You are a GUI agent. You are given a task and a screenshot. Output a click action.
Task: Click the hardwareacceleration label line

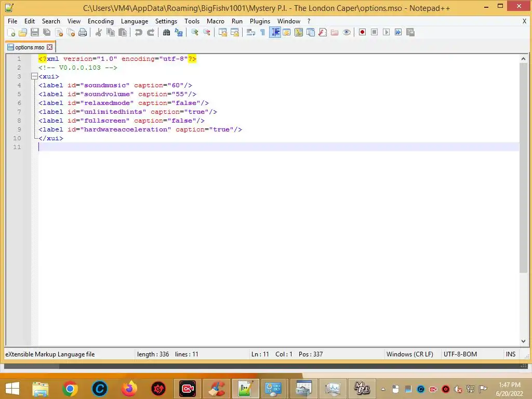[140, 129]
